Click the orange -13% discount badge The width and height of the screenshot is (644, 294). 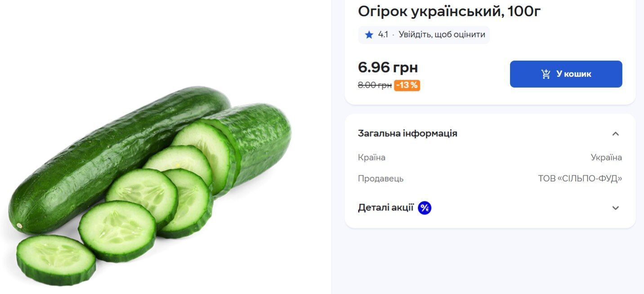point(407,85)
